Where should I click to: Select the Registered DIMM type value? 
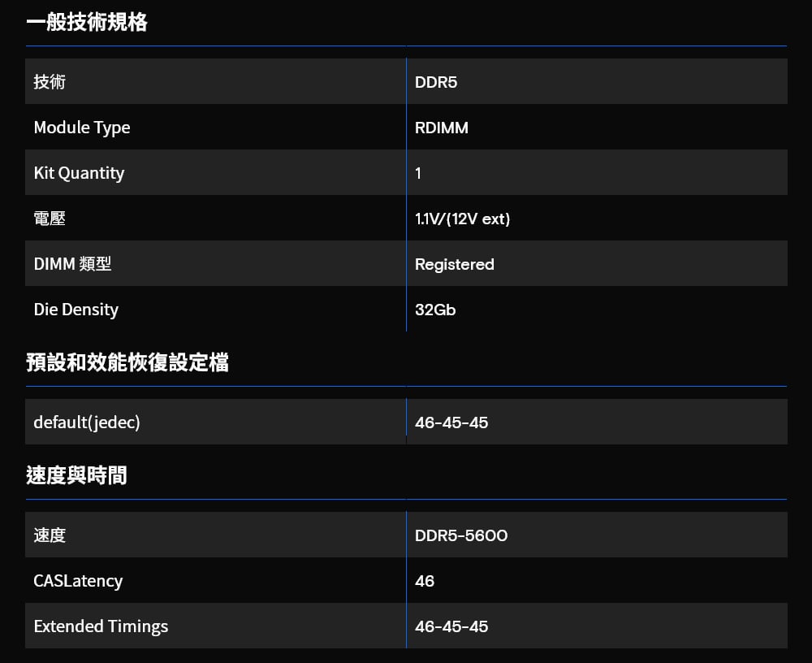click(x=455, y=264)
